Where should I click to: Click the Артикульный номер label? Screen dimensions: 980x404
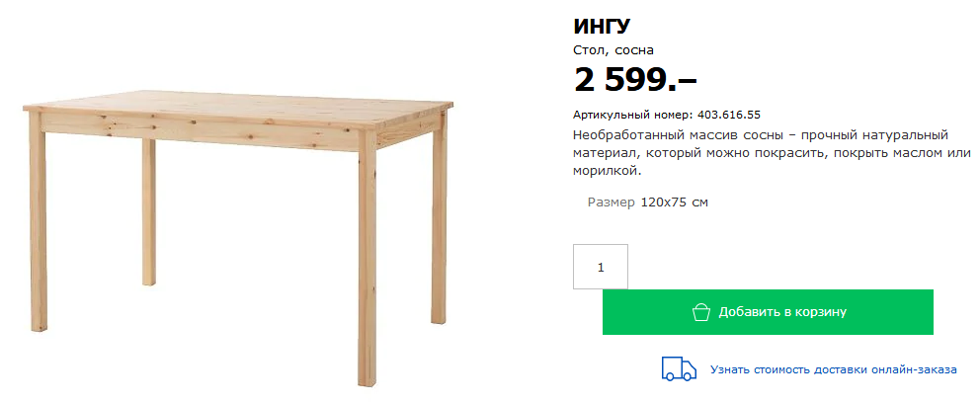pos(632,115)
